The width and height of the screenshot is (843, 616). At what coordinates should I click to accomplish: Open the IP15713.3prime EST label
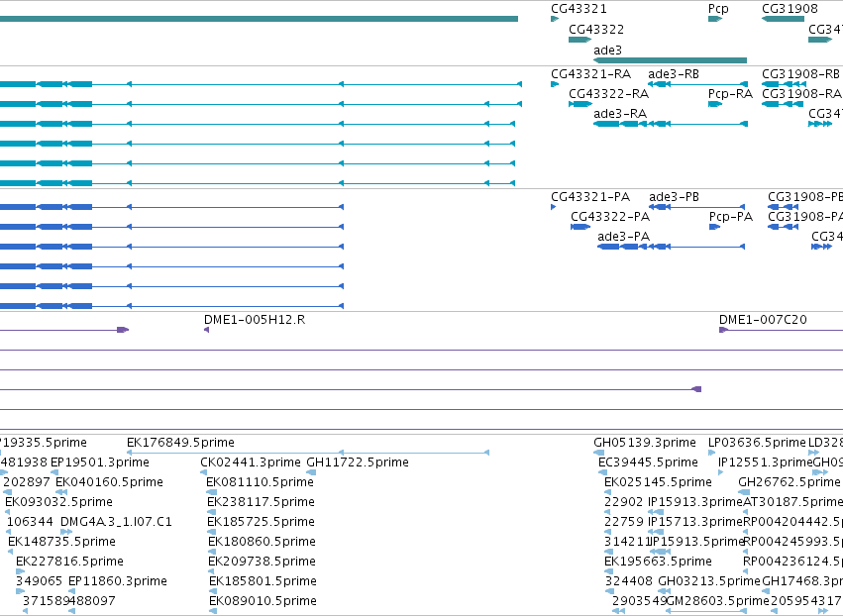tap(695, 522)
